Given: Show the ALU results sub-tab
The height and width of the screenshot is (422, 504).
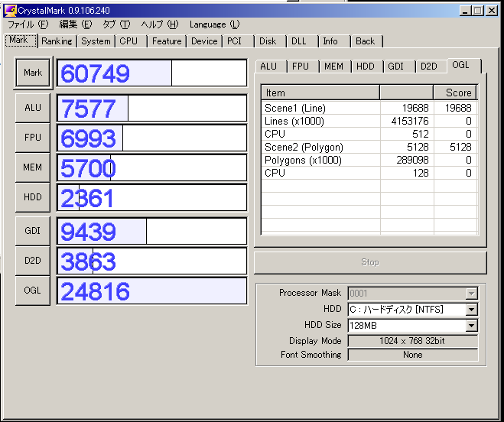Looking at the screenshot, I should tap(271, 67).
